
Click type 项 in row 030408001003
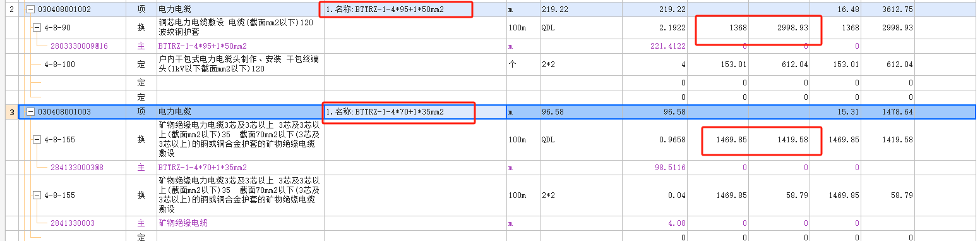click(x=141, y=112)
